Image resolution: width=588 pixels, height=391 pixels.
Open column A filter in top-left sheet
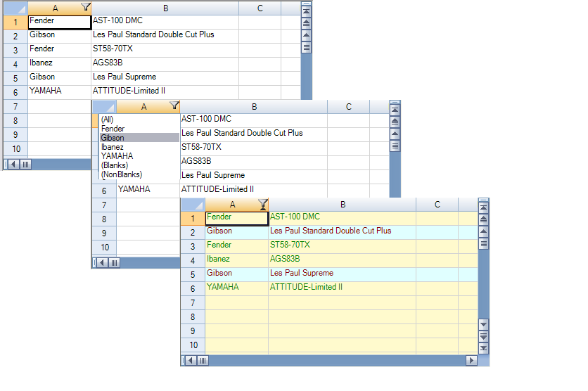pos(86,7)
